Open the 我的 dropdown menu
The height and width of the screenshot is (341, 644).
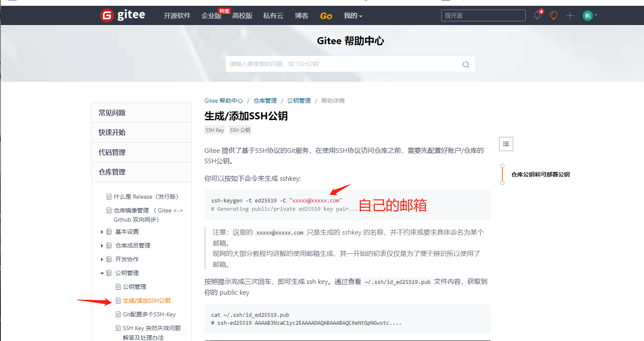tap(353, 16)
